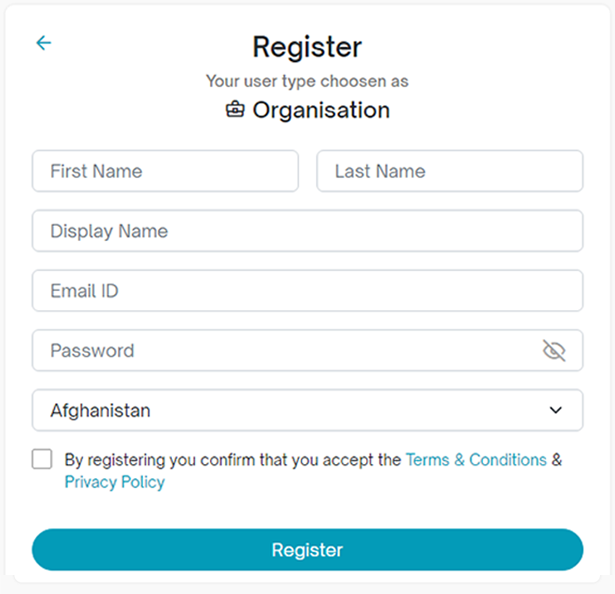Click the ampersand between the policy links
Screen dimensions: 615x594
tap(557, 460)
